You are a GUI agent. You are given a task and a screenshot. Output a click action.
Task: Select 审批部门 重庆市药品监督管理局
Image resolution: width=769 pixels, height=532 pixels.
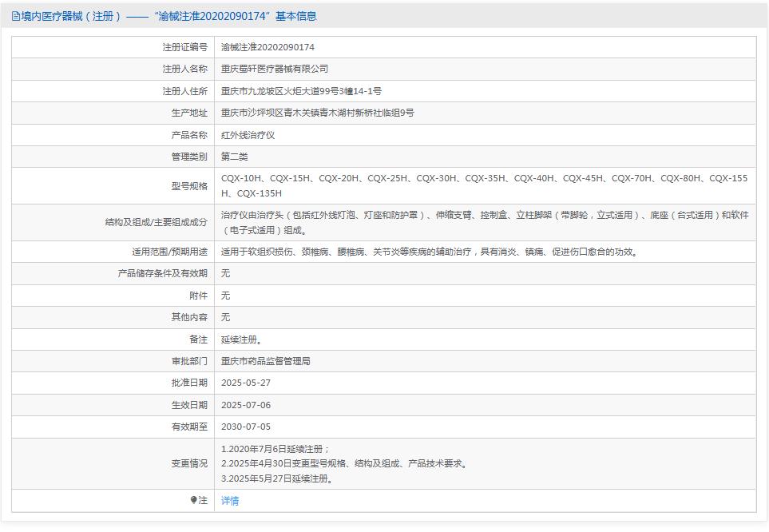270,360
